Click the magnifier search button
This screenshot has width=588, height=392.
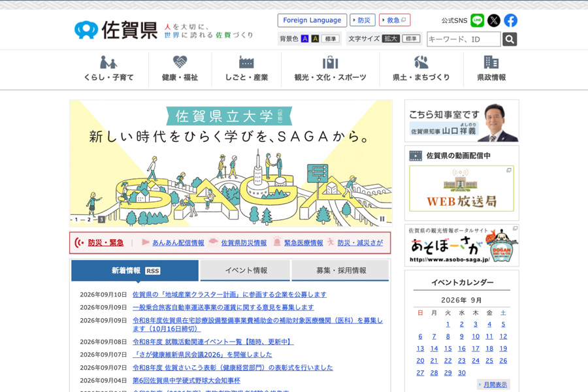pyautogui.click(x=510, y=39)
